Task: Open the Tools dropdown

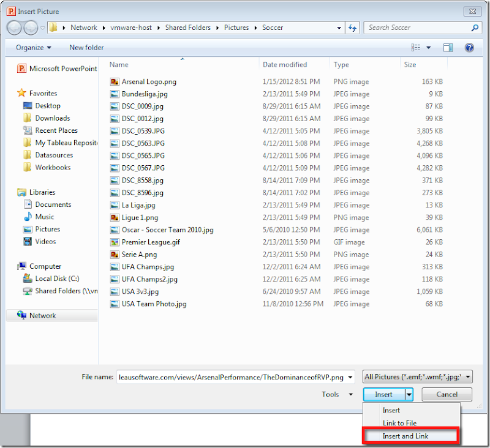Action: coord(337,394)
